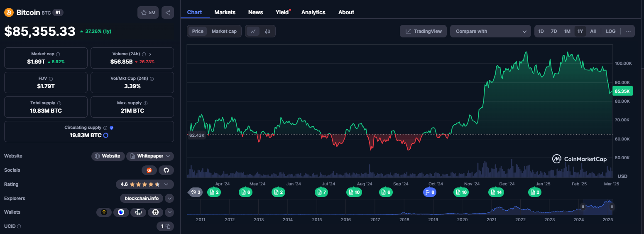The height and width of the screenshot is (234, 644).
Task: Switch to the Analytics tab
Action: [x=313, y=12]
